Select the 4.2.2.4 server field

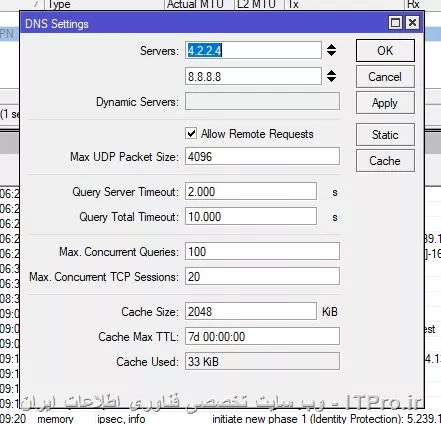point(253,50)
